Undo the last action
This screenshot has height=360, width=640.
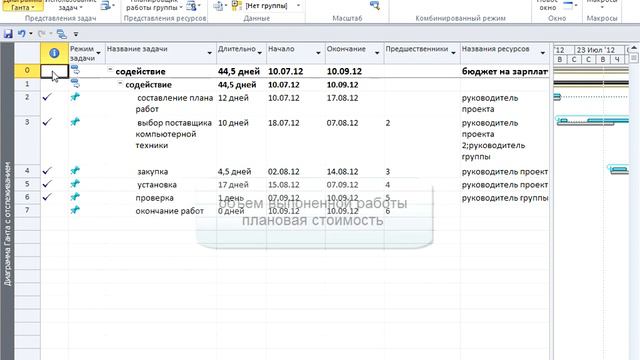click(22, 34)
